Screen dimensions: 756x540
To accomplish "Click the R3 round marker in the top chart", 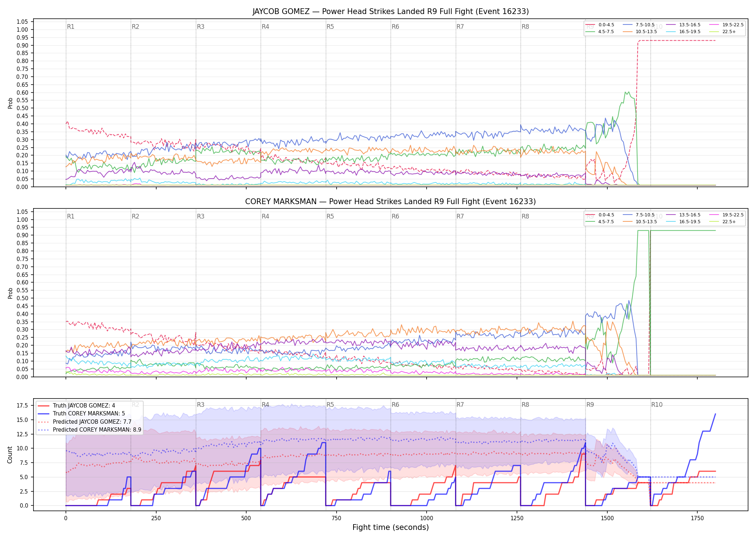I will 201,27.
